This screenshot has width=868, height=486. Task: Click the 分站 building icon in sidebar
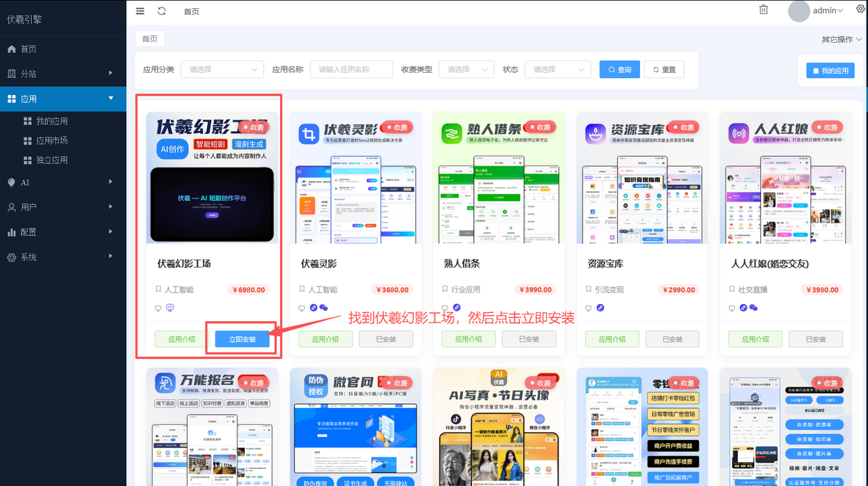pos(12,73)
